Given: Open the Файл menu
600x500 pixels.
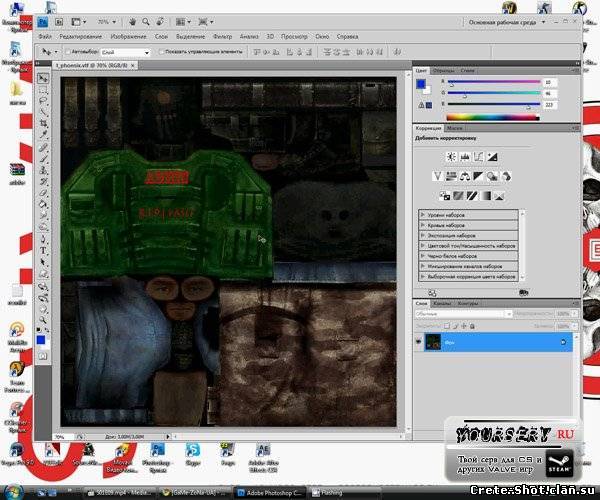Looking at the screenshot, I should [x=45, y=37].
